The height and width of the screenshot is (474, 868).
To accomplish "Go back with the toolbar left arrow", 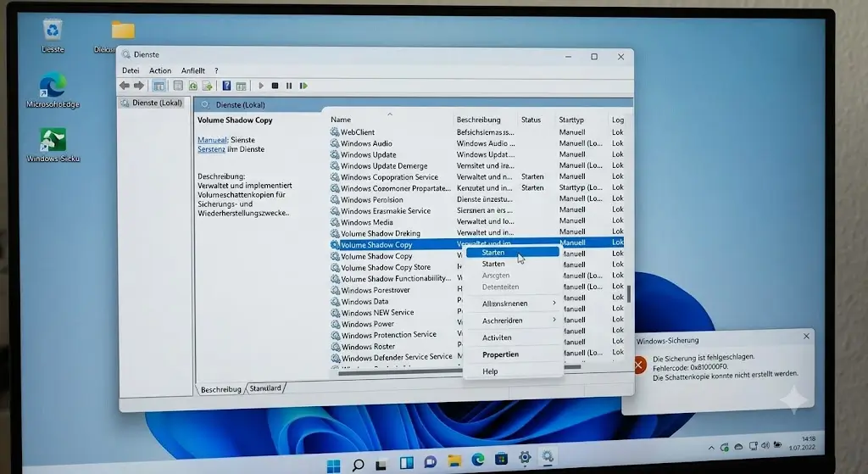I will coord(125,86).
